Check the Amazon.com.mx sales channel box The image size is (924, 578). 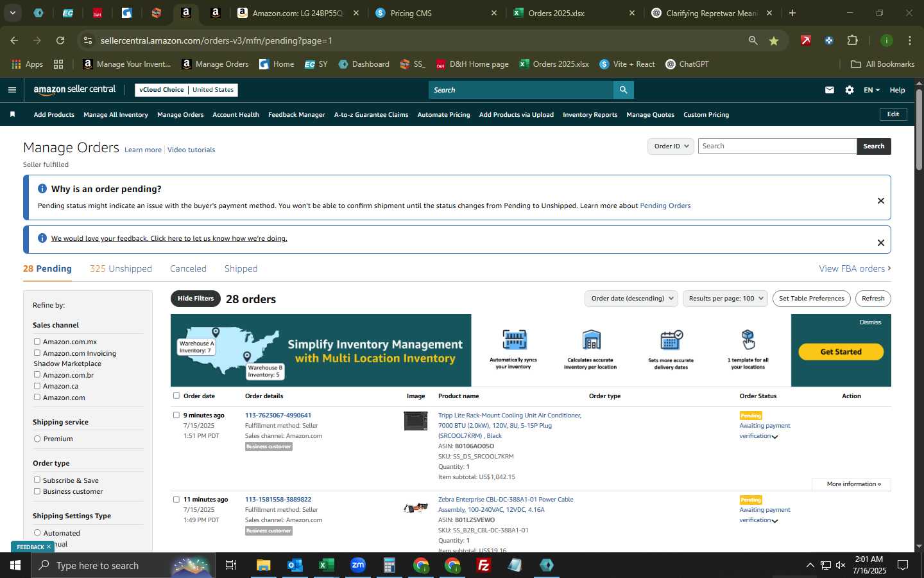pos(37,342)
